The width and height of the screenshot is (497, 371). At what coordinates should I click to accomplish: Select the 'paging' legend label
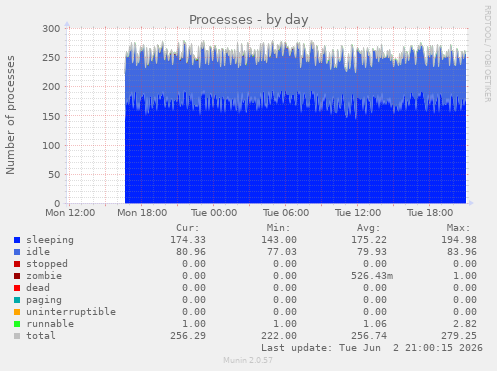tap(44, 300)
